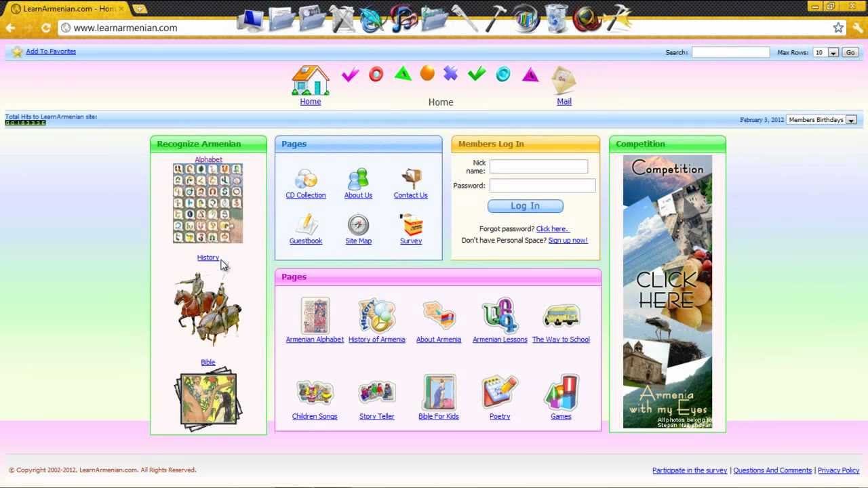The width and height of the screenshot is (868, 488).
Task: Click the Log In button
Action: click(525, 206)
